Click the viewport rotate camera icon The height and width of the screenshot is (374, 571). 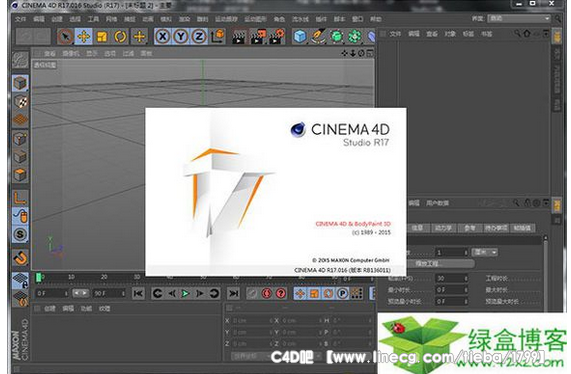point(361,53)
